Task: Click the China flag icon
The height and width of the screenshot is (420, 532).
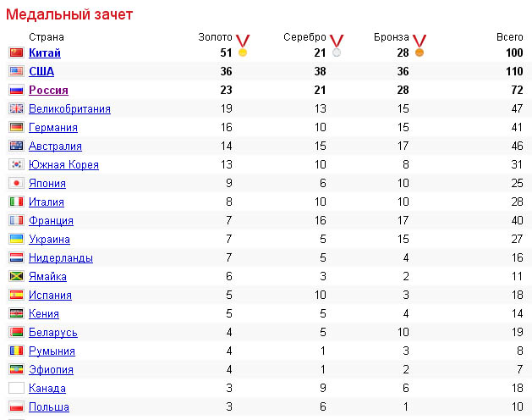Action: tap(16, 52)
